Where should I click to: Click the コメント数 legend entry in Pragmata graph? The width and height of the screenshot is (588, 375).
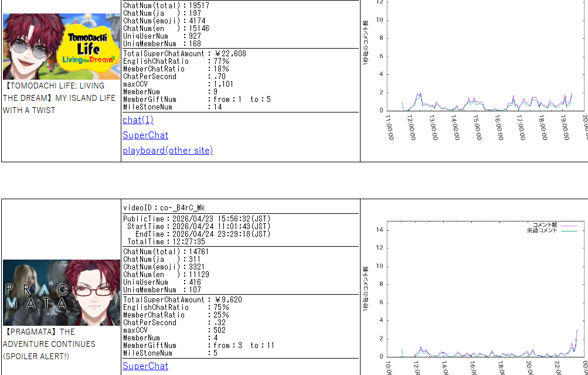555,225
